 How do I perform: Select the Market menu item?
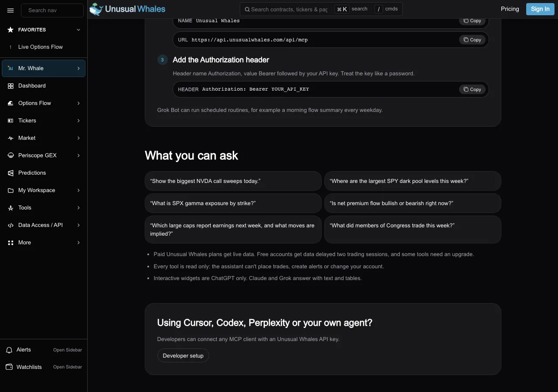[44, 138]
